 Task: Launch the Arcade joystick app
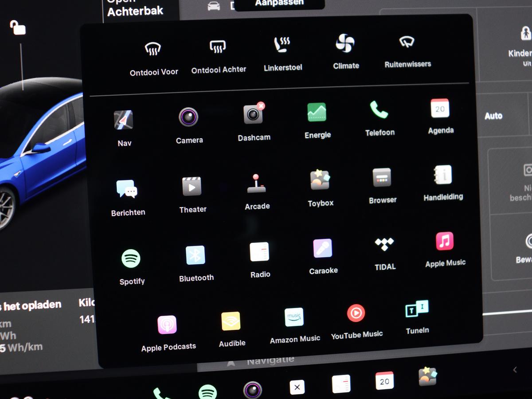click(x=256, y=184)
